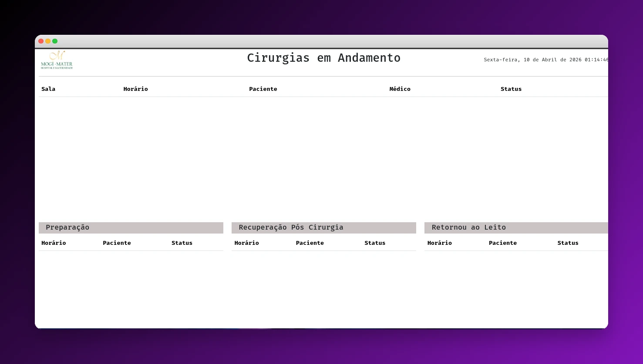Click 'Status' header under Retornou ao Leito
Image resolution: width=643 pixels, height=364 pixels.
click(x=568, y=243)
